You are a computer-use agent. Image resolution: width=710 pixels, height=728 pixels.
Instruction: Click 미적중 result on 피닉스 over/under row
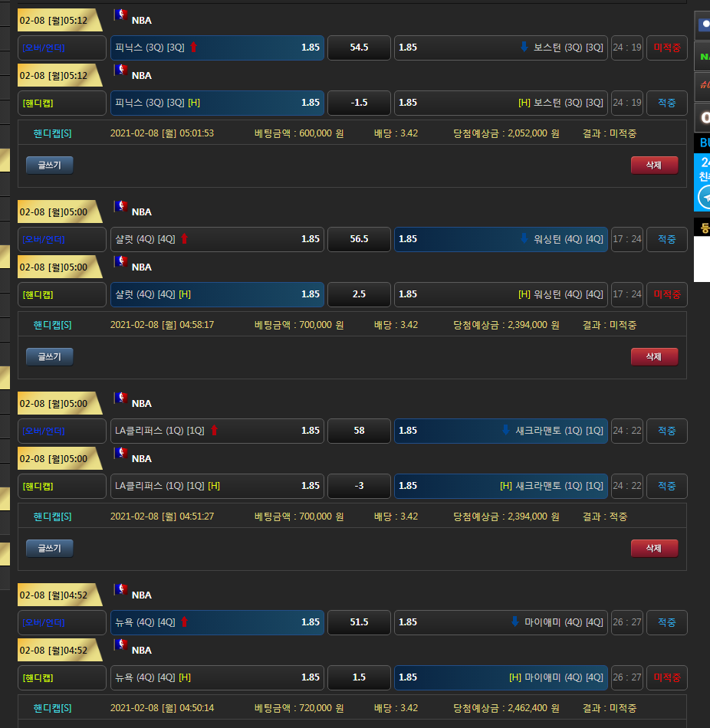[x=666, y=48]
